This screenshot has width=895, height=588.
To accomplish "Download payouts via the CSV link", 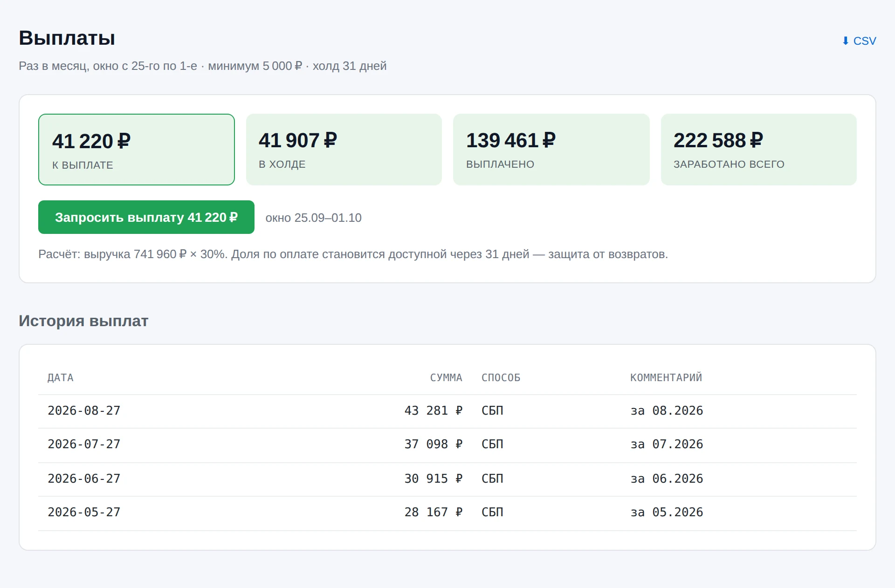I will coord(859,41).
